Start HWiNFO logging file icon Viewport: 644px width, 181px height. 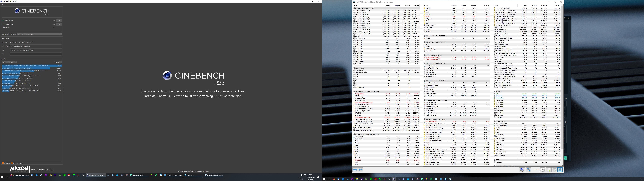coord(549,170)
